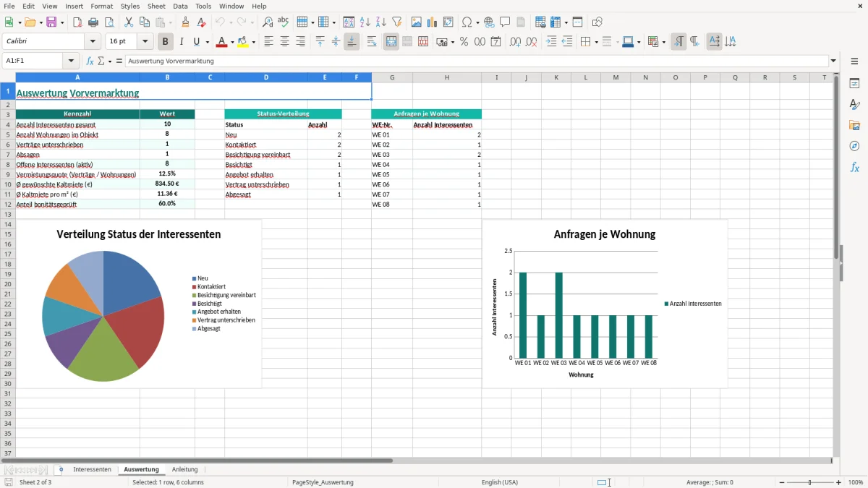Apply the red Font Color swatch
Viewport: 868px width, 488px height.
221,42
